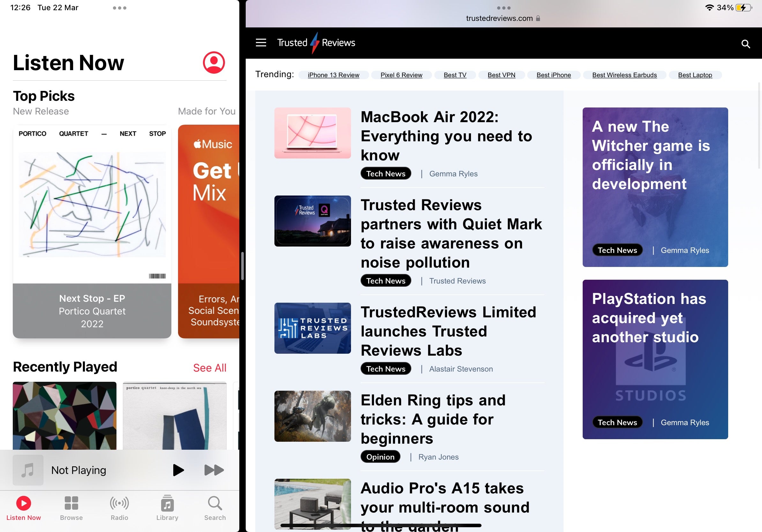Open the Best iPhone trending link
Viewport: 762px width, 532px height.
coord(554,75)
